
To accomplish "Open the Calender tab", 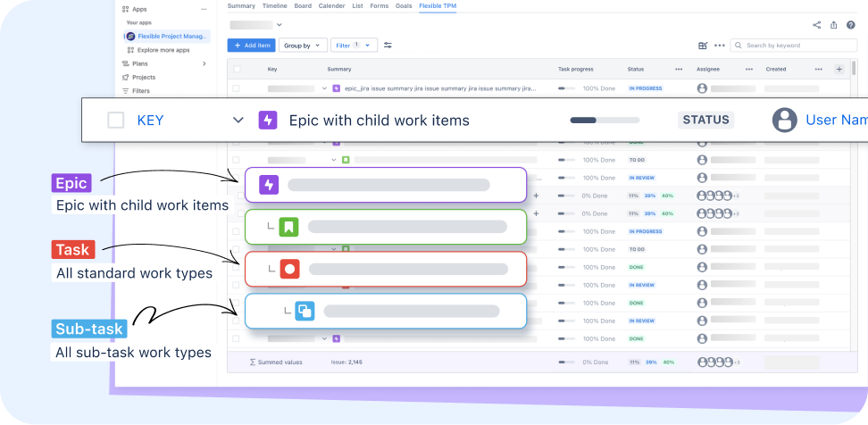I will (x=332, y=5).
